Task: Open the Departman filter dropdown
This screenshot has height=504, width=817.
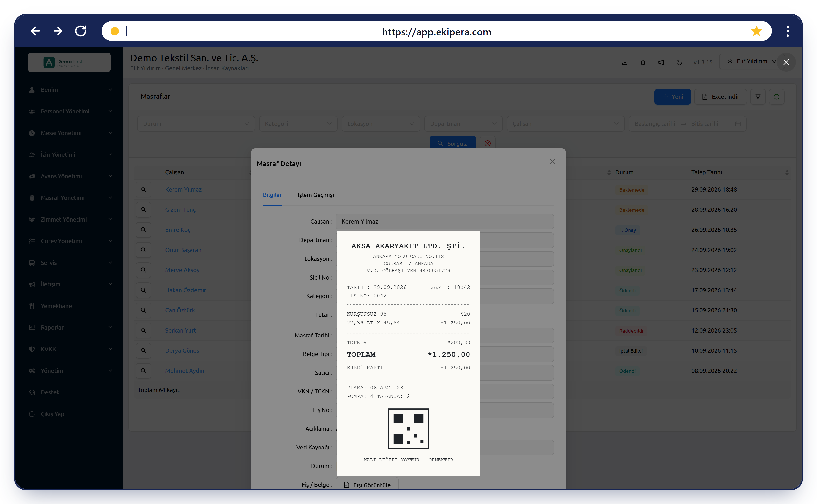Action: pyautogui.click(x=463, y=124)
